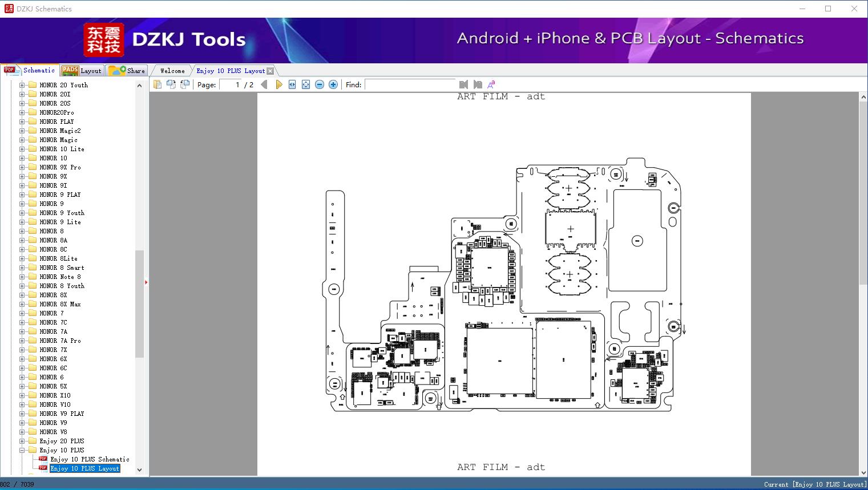Click the DZKJ red logo in banner

point(104,40)
